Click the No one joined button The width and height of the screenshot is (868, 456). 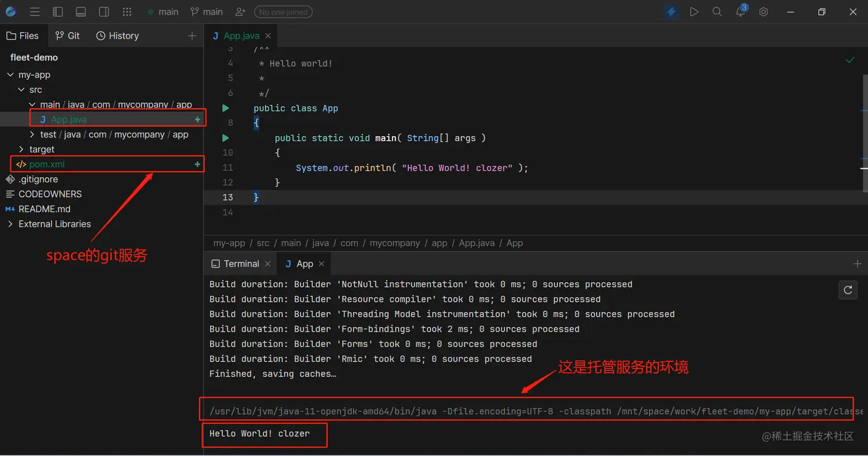pos(283,11)
